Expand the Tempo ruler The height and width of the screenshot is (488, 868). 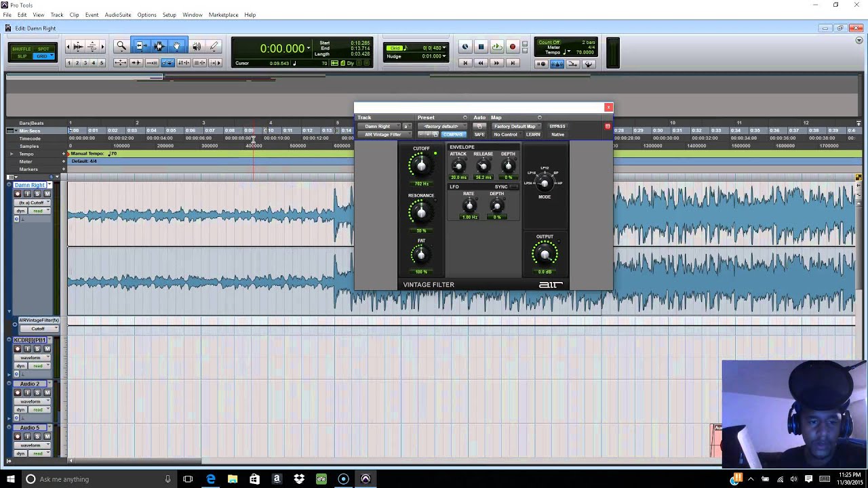coord(11,154)
